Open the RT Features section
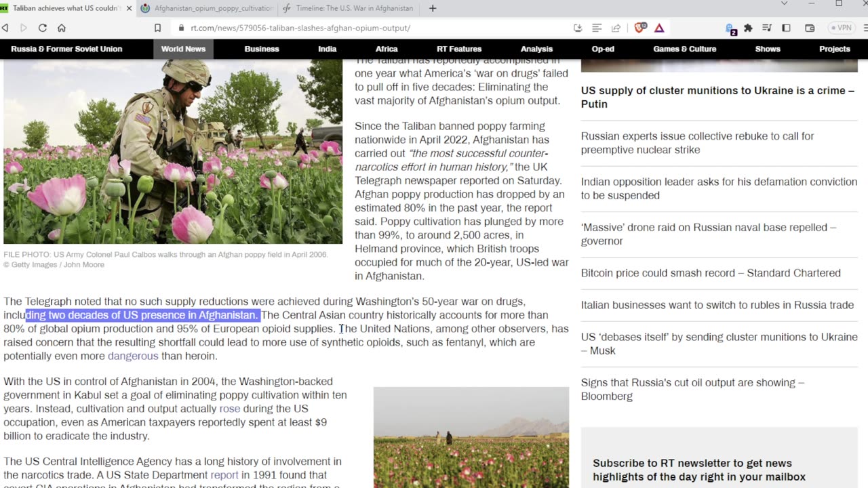The image size is (868, 488). tap(459, 49)
